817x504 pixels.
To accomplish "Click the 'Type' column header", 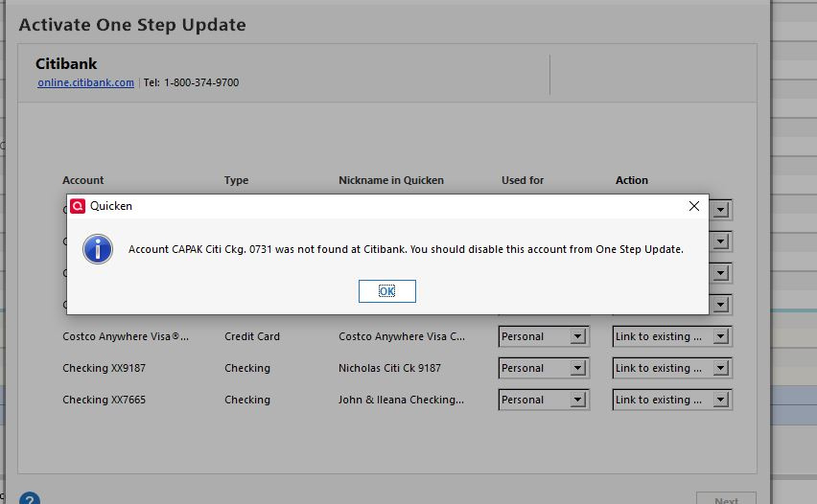I will coord(237,180).
